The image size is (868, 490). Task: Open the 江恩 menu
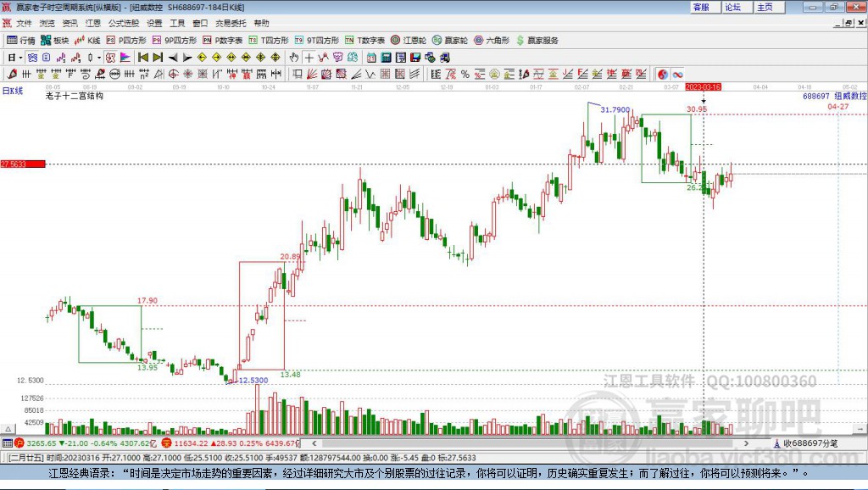tap(93, 23)
